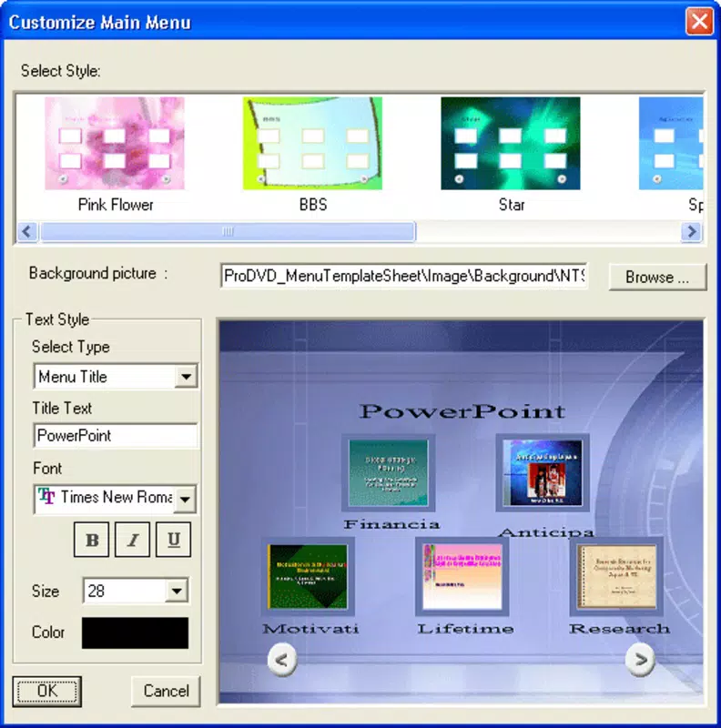Click the Financia caption text
Viewport: 721px width, 728px height.
coord(391,525)
